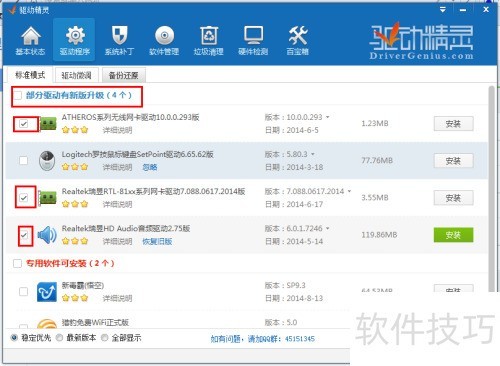Open 详细说明 for Realtek HD Audio driver
The width and height of the screenshot is (500, 366).
(117, 241)
